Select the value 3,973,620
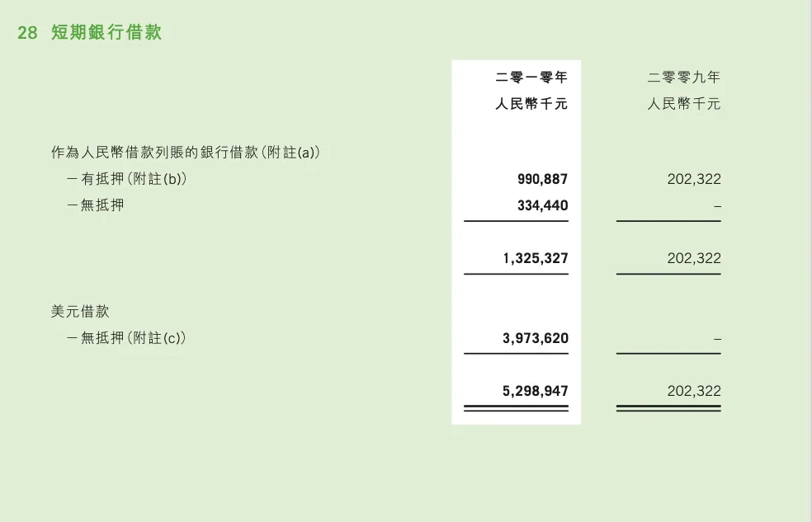The width and height of the screenshot is (812, 522). click(535, 338)
